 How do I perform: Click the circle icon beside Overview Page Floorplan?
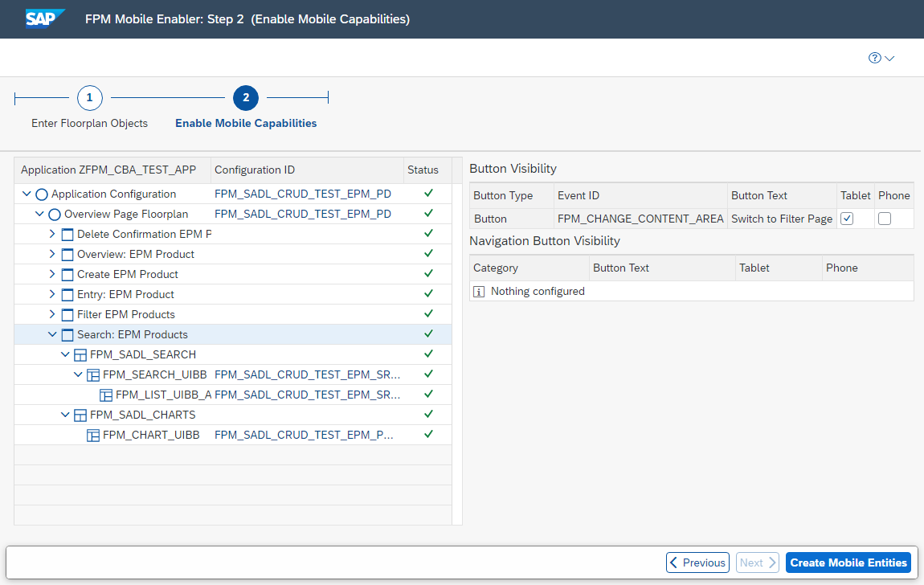click(x=53, y=214)
